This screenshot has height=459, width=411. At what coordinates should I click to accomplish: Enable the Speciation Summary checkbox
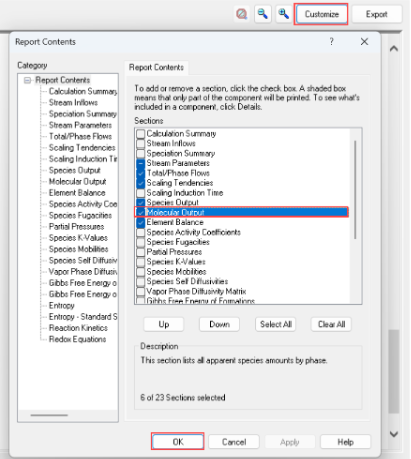coord(141,153)
